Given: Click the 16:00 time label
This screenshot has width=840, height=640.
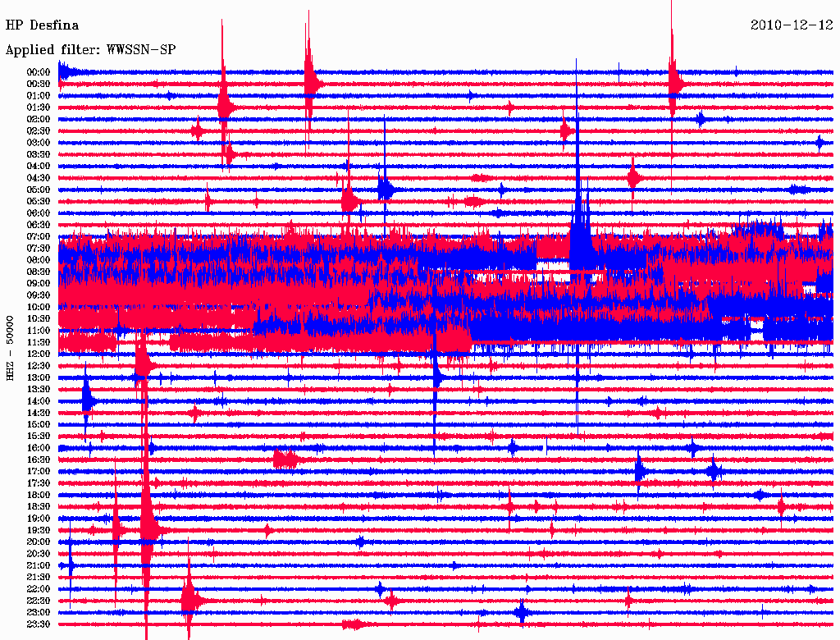Looking at the screenshot, I should pos(39,448).
